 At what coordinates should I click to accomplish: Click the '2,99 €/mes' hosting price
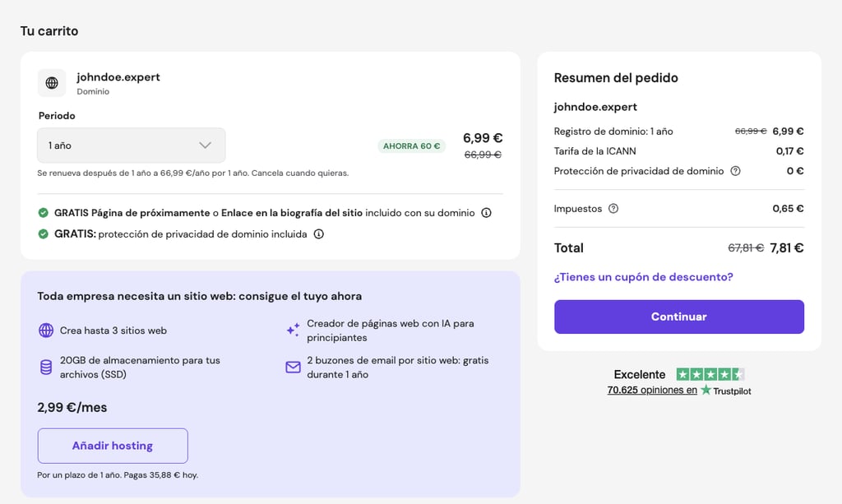[x=72, y=407]
